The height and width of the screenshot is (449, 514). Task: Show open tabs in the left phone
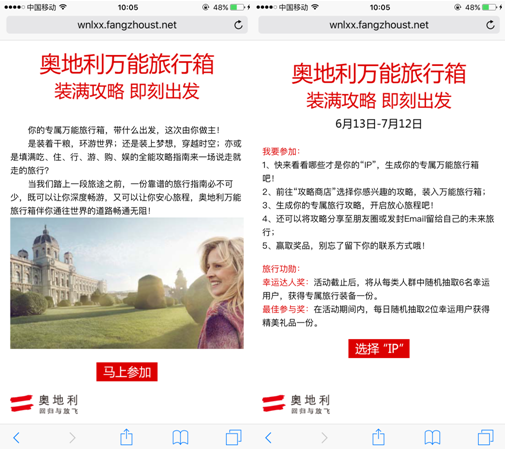pyautogui.click(x=233, y=437)
